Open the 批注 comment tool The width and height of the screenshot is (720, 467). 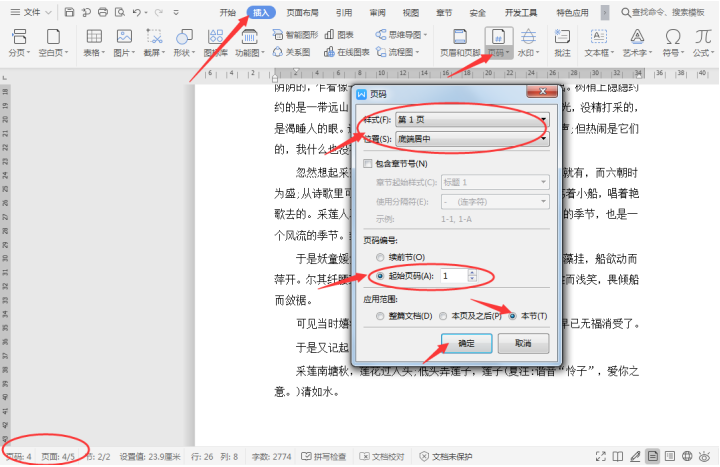coord(562,37)
